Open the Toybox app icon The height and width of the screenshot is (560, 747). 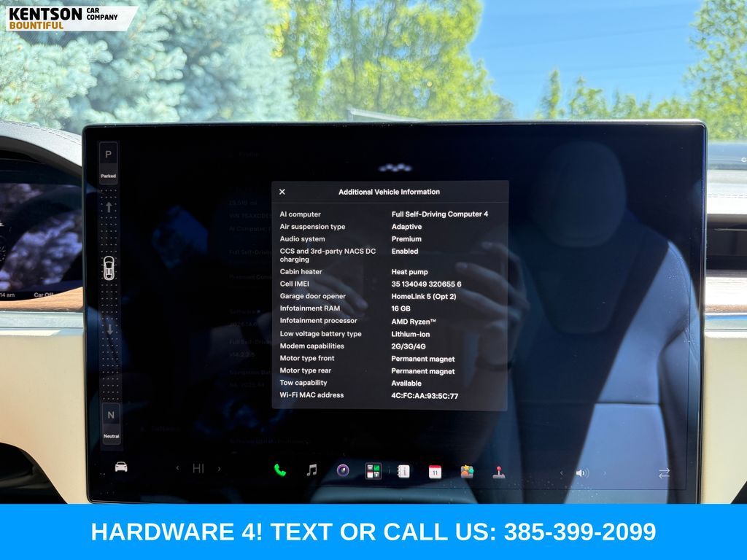[x=467, y=472]
